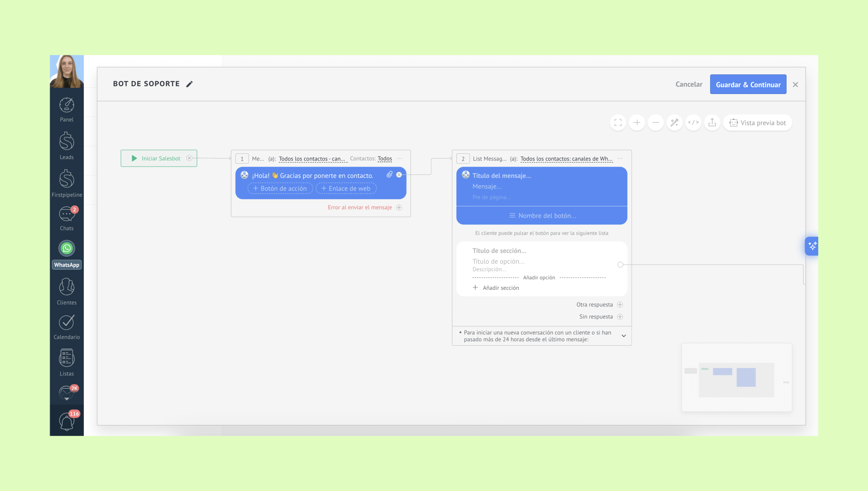Open the code view icon
This screenshot has width=868, height=491.
click(x=693, y=122)
